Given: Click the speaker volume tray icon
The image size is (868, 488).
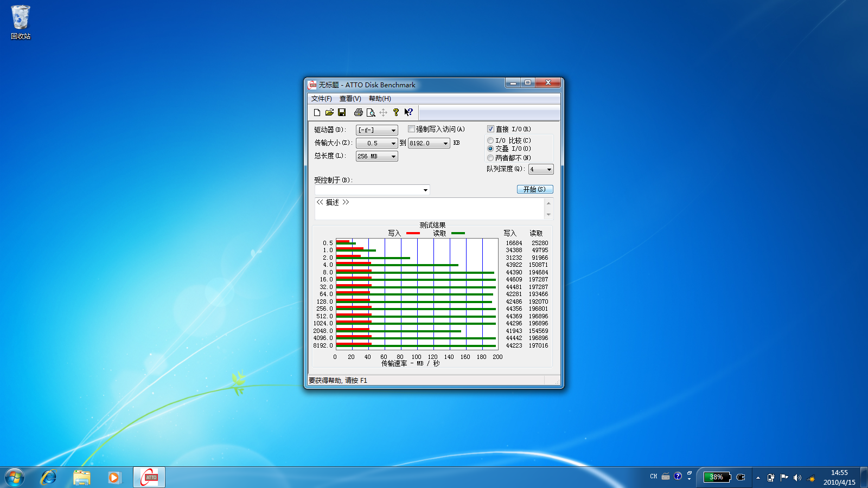Looking at the screenshot, I should coord(797,478).
